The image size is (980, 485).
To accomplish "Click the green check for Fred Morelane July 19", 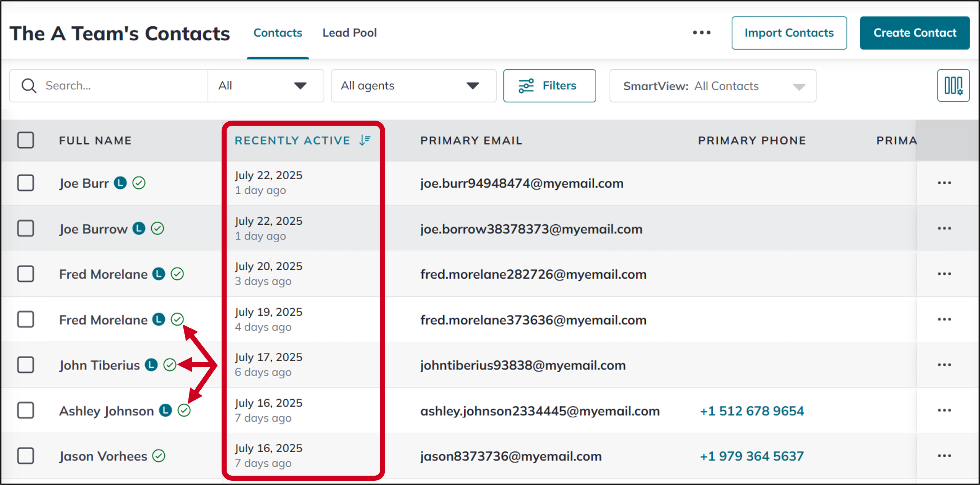I will [177, 319].
